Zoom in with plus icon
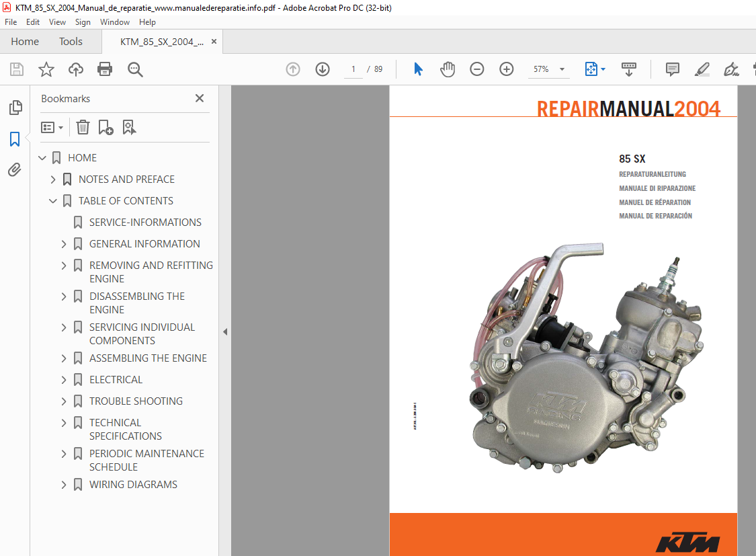 coord(506,69)
